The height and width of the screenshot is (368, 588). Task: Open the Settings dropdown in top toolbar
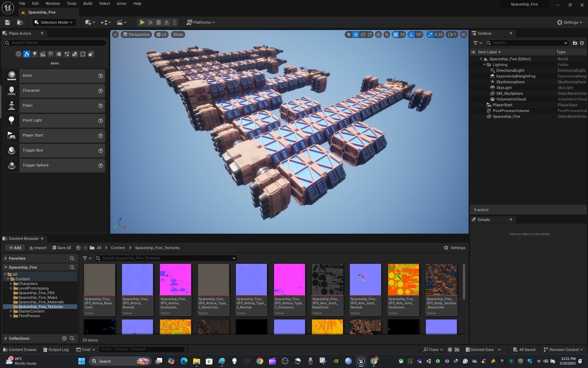(570, 22)
